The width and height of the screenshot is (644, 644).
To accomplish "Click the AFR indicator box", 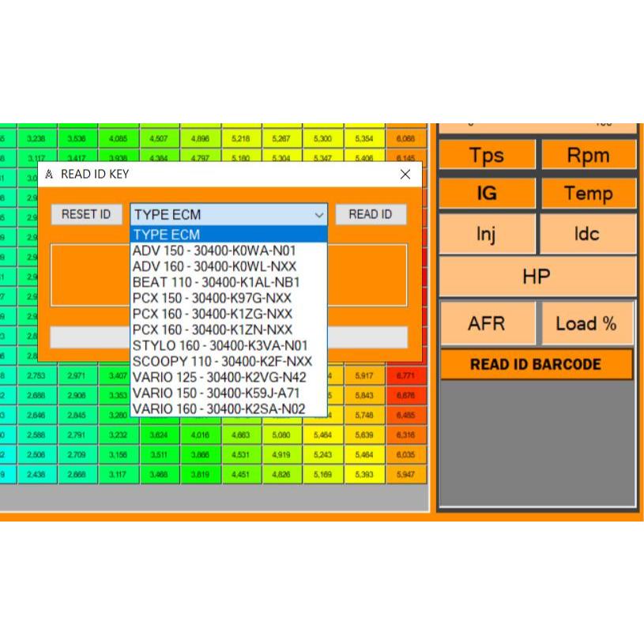I will click(488, 324).
